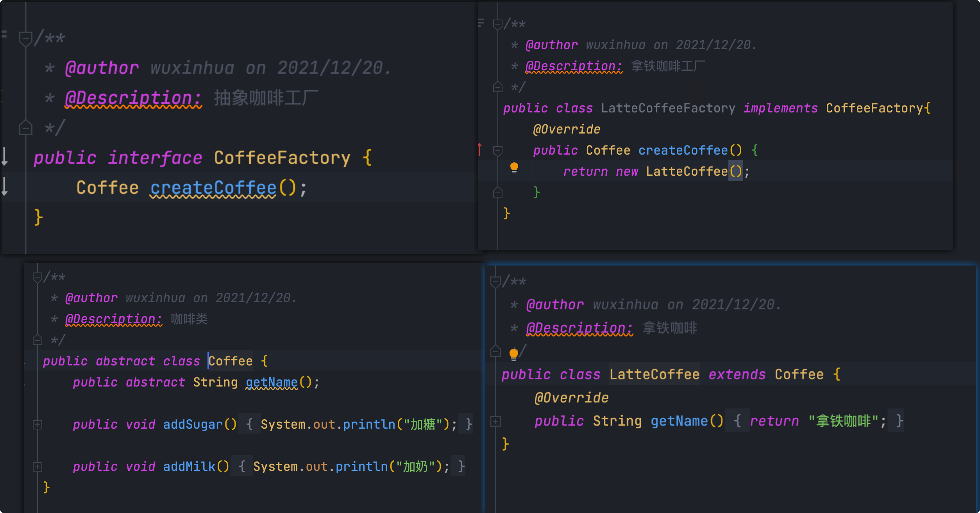The height and width of the screenshot is (513, 980).
Task: Click the @Description tag in interface Javadoc
Action: [133, 98]
